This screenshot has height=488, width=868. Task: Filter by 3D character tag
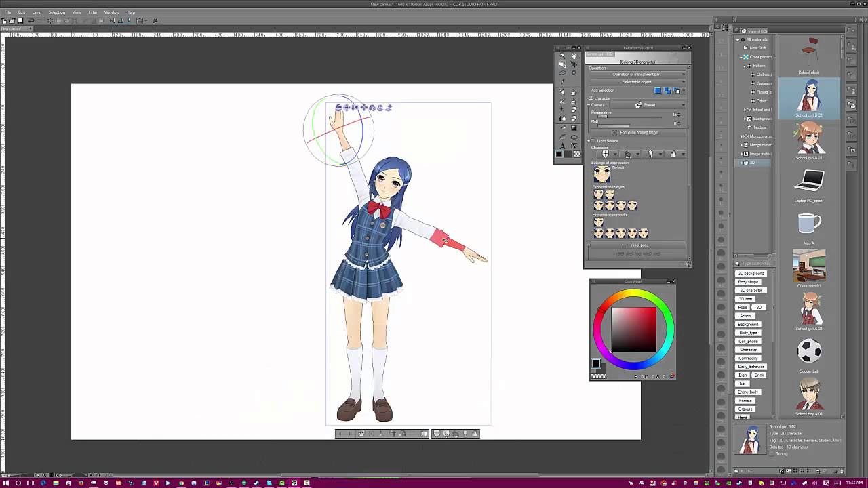pyautogui.click(x=751, y=290)
